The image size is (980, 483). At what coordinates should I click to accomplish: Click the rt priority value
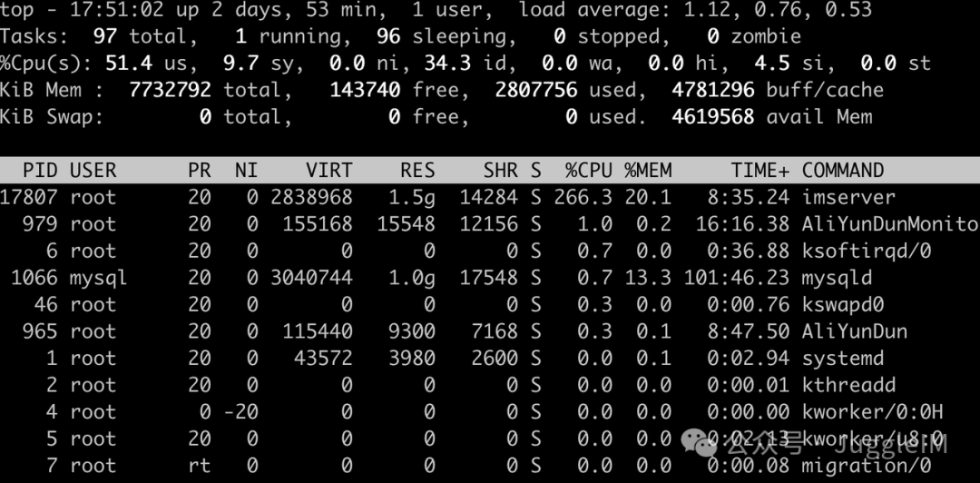pos(199,466)
